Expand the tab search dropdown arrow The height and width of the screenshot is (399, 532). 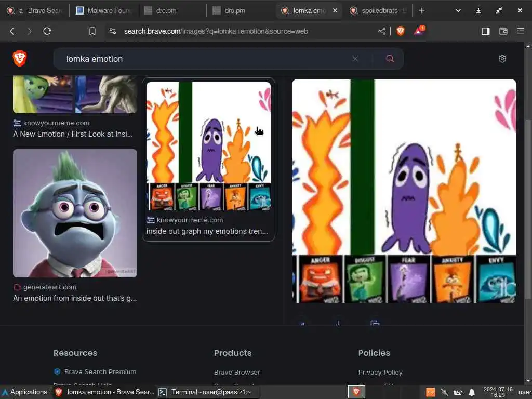point(458,10)
